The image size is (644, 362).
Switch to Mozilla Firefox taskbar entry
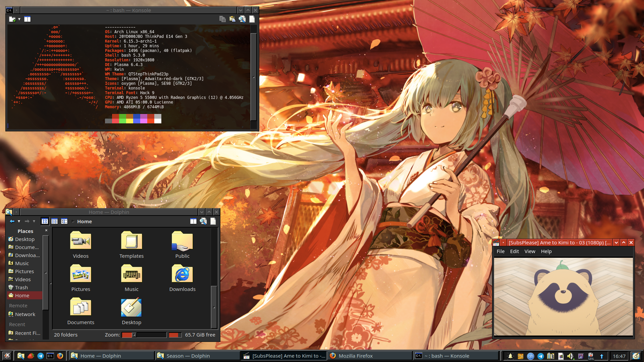tap(370, 356)
